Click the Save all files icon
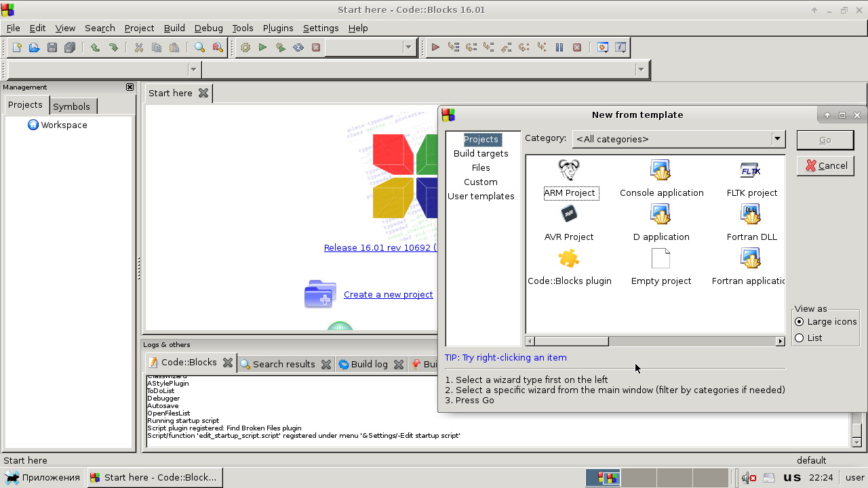This screenshot has height=488, width=868. tap(69, 47)
